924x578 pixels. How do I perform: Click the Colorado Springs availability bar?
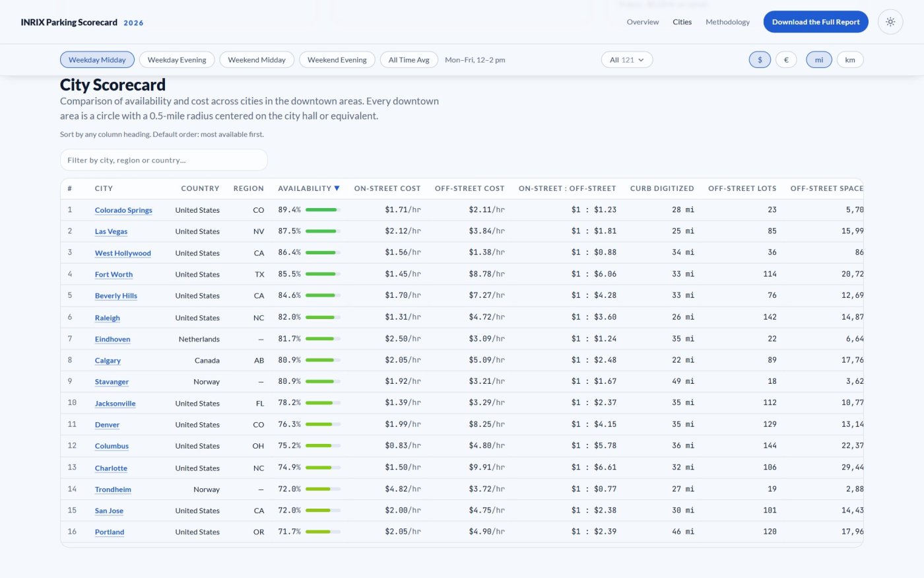pos(323,210)
